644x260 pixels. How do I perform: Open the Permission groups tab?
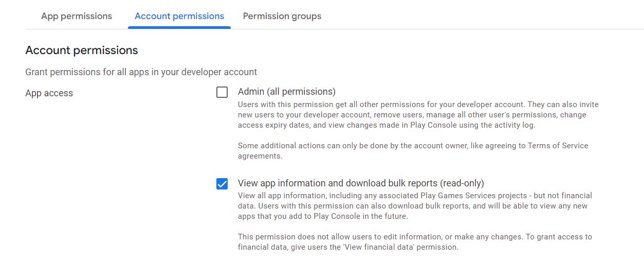(x=282, y=16)
